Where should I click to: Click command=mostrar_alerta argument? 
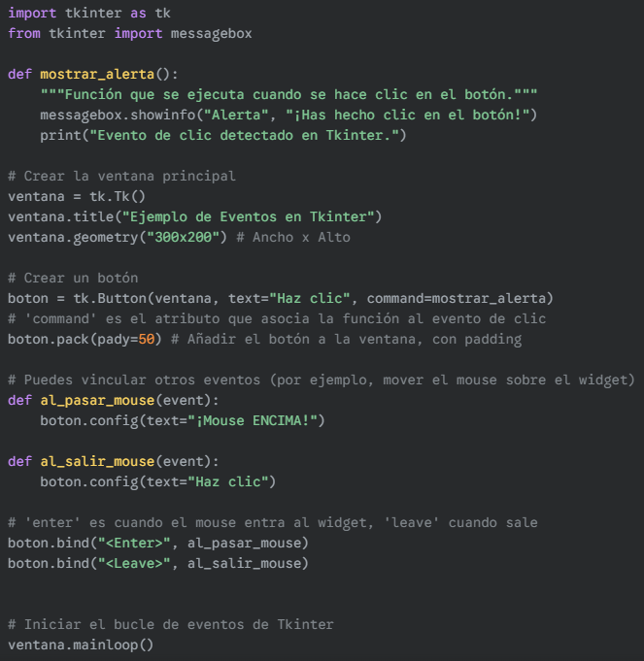click(457, 298)
